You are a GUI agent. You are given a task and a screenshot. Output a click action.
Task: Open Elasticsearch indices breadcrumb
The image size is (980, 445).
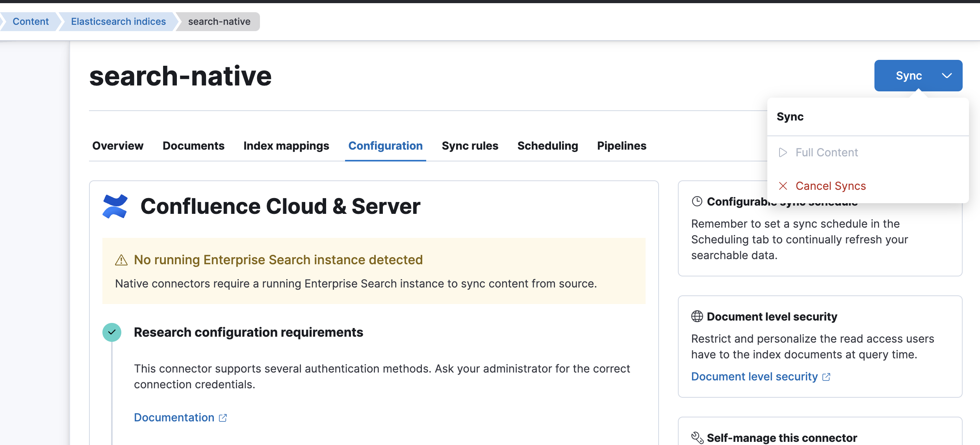coord(119,22)
